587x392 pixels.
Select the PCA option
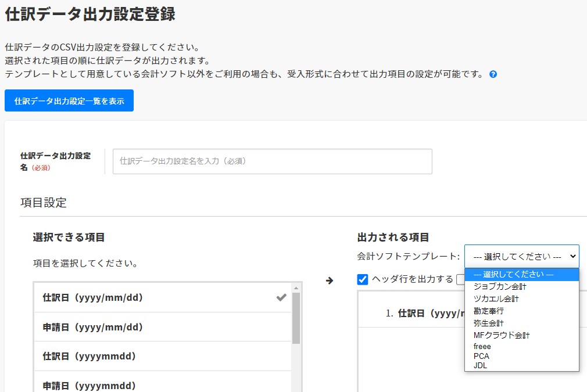tap(481, 356)
